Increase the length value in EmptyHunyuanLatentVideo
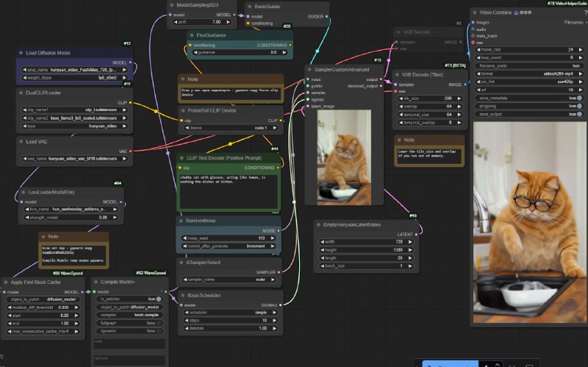This screenshot has height=367, width=588. tap(410, 258)
